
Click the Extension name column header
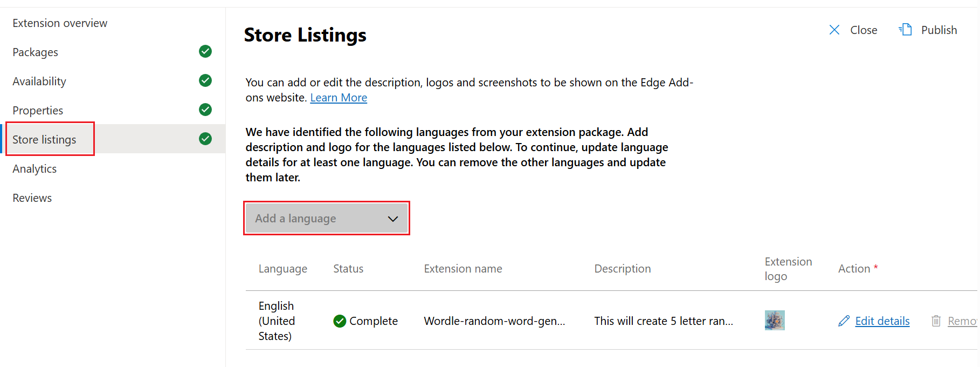tap(463, 269)
